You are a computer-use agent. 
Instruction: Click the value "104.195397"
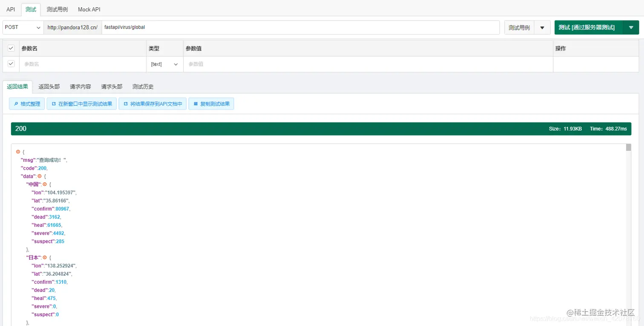[61, 192]
